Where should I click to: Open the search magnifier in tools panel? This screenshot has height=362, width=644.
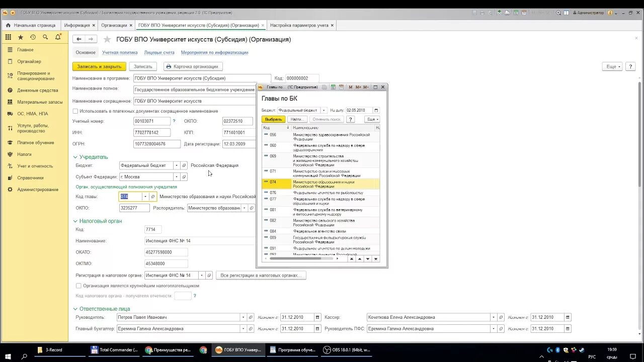[45, 37]
